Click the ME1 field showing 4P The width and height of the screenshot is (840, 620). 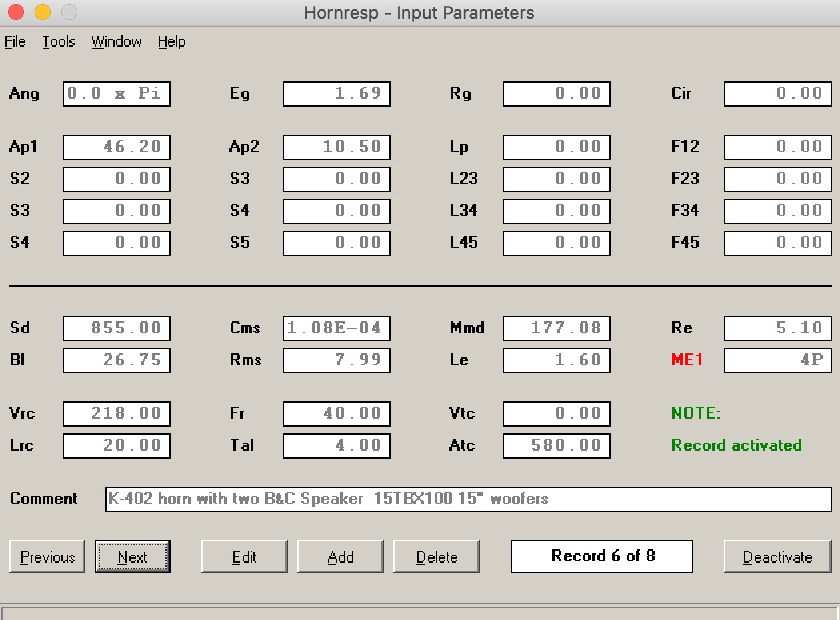[x=778, y=361]
